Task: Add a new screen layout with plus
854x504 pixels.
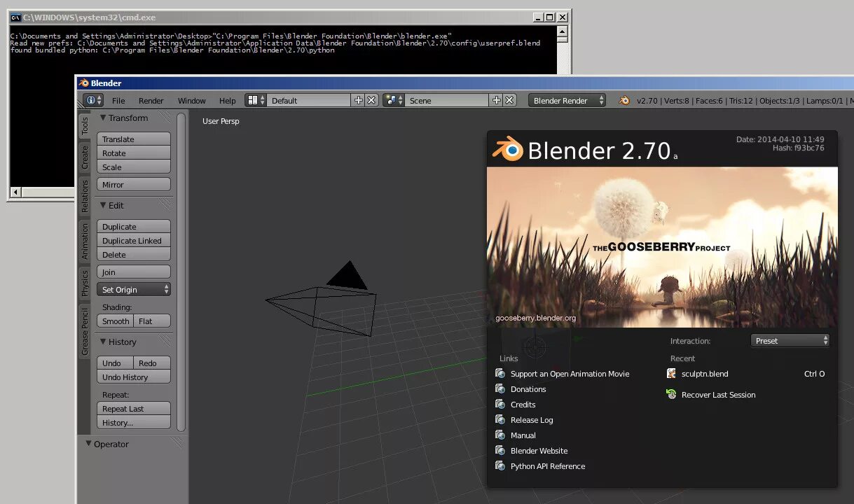Action: (x=359, y=100)
